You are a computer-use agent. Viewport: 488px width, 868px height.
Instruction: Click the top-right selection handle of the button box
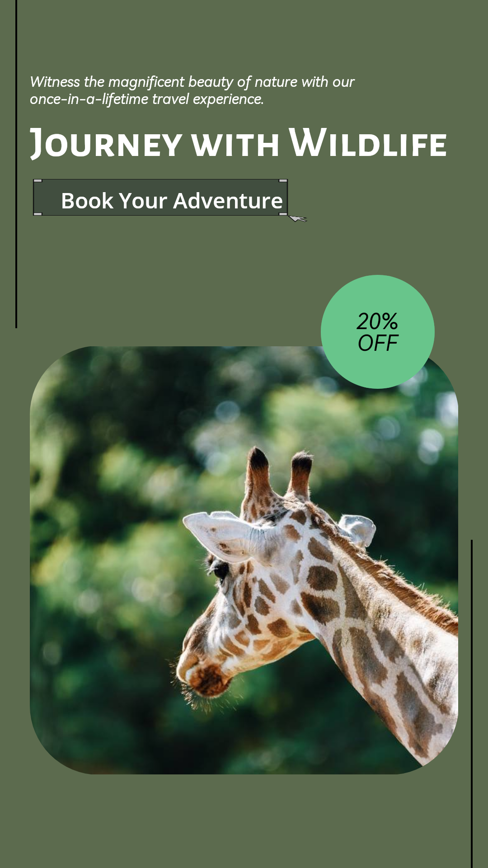pyautogui.click(x=283, y=181)
